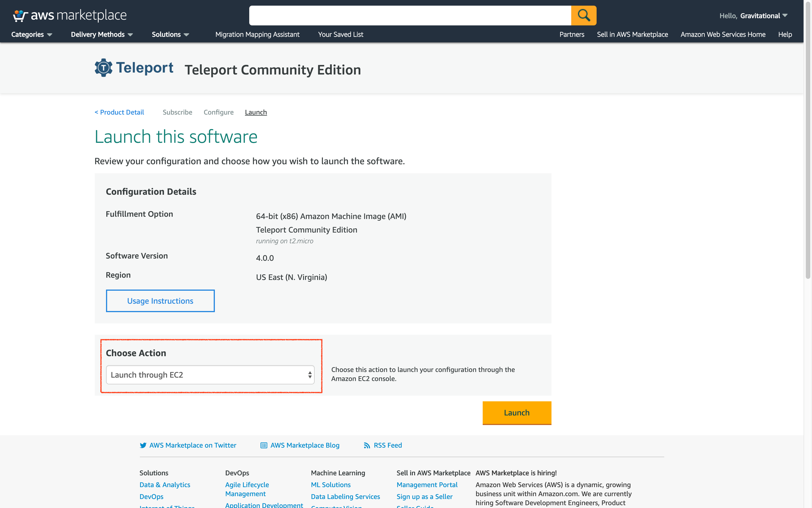Click the Usage Instructions button
This screenshot has width=812, height=508.
(160, 301)
